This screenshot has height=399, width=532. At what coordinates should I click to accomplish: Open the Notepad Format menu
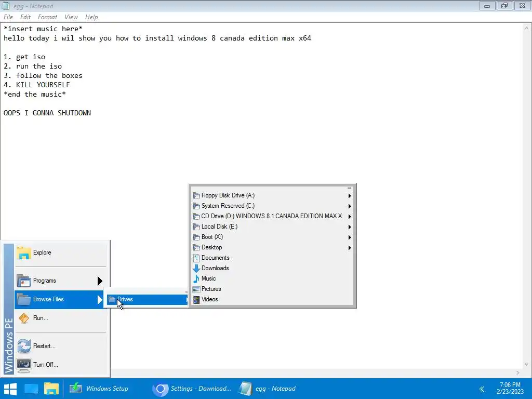[x=47, y=17]
